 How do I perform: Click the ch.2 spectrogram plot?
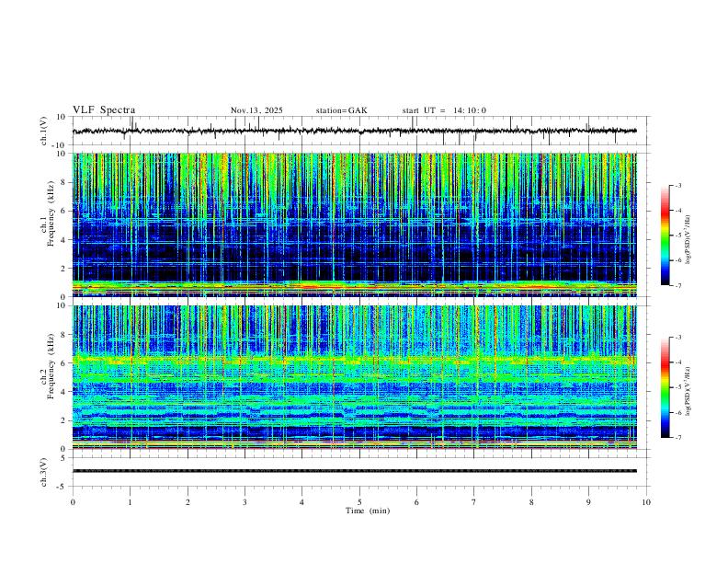pyautogui.click(x=355, y=377)
